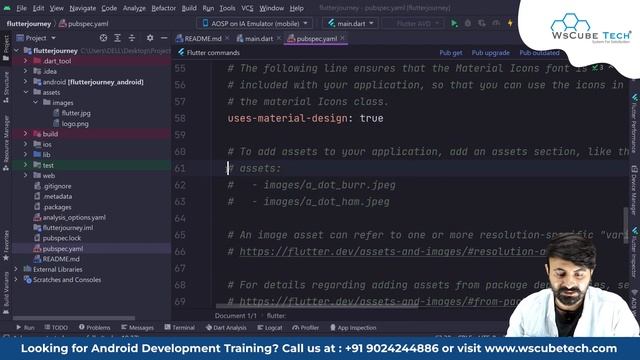This screenshot has height=360, width=640.
Task: Click flutterjourney breadcrumb in navigation bar
Action: click(x=29, y=24)
